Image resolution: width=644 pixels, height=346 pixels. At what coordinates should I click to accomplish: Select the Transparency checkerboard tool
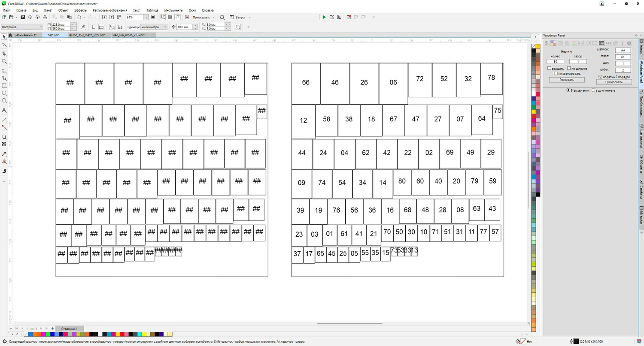coord(4,144)
